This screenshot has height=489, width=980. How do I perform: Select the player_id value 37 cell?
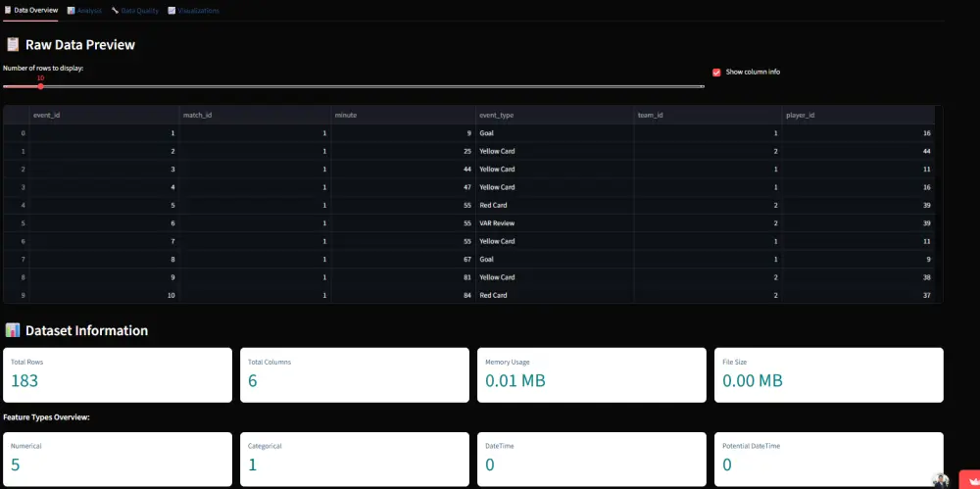coord(858,295)
